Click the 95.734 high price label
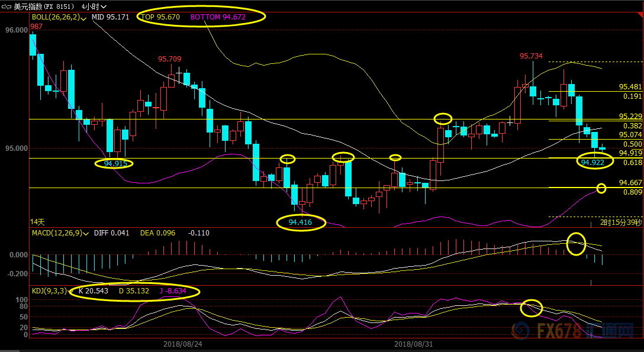The height and width of the screenshot is (352, 644). tap(531, 56)
